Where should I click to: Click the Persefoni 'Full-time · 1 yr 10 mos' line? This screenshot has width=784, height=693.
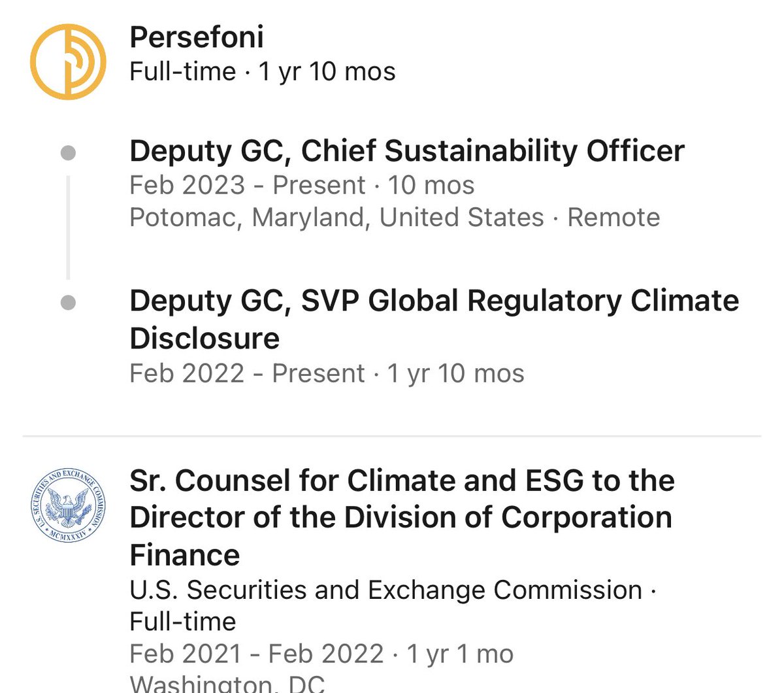pos(262,71)
